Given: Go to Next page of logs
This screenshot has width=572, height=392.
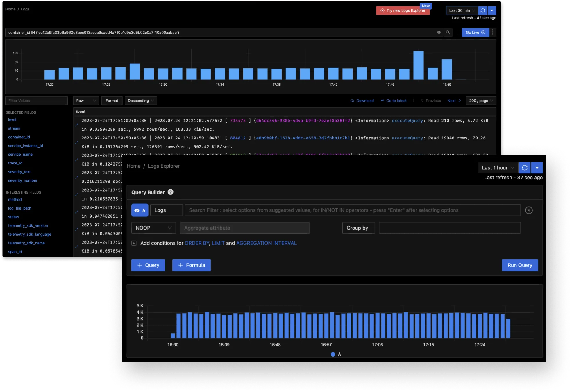Looking at the screenshot, I should [454, 101].
